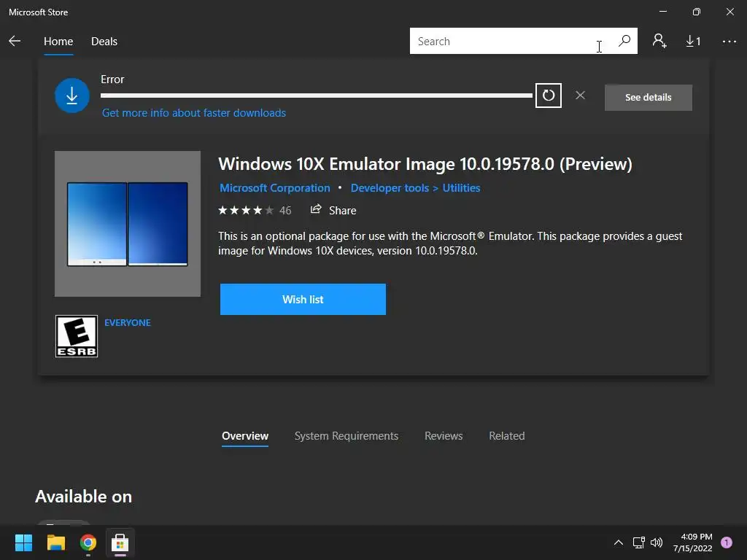Click the app title heading

pos(425,164)
